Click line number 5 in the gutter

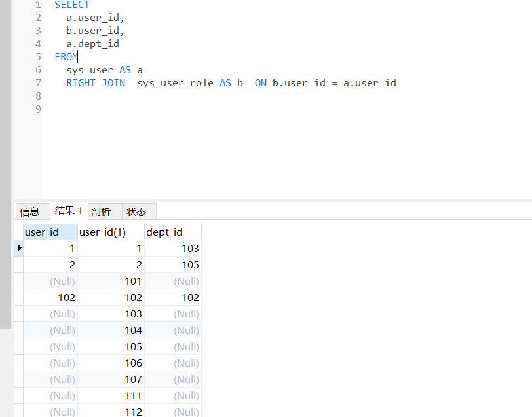(38, 57)
